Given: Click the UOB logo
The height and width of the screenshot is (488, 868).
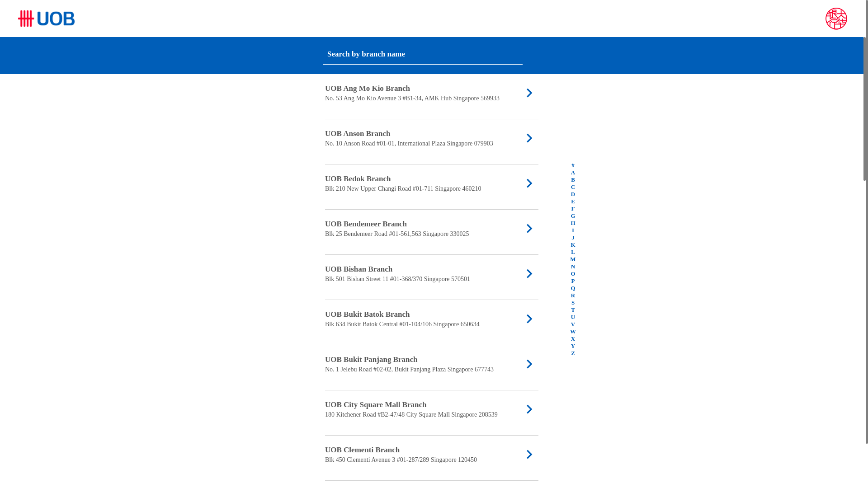Looking at the screenshot, I should (46, 19).
